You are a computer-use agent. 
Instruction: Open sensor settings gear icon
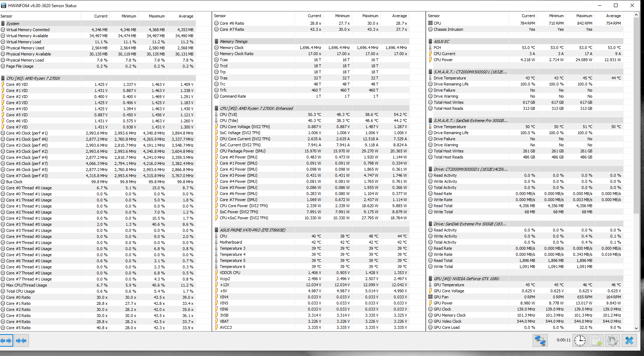pyautogui.click(x=613, y=340)
